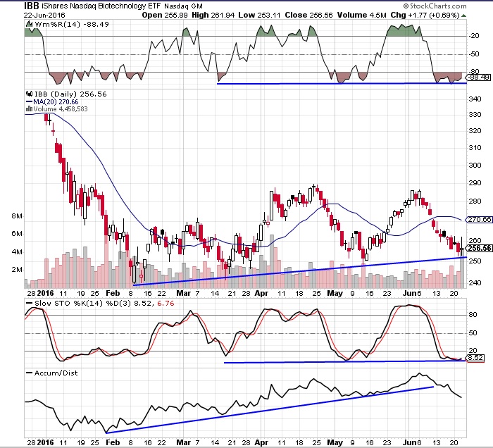Click the 256.56 last price tag
This screenshot has height=448, width=493.
point(479,248)
